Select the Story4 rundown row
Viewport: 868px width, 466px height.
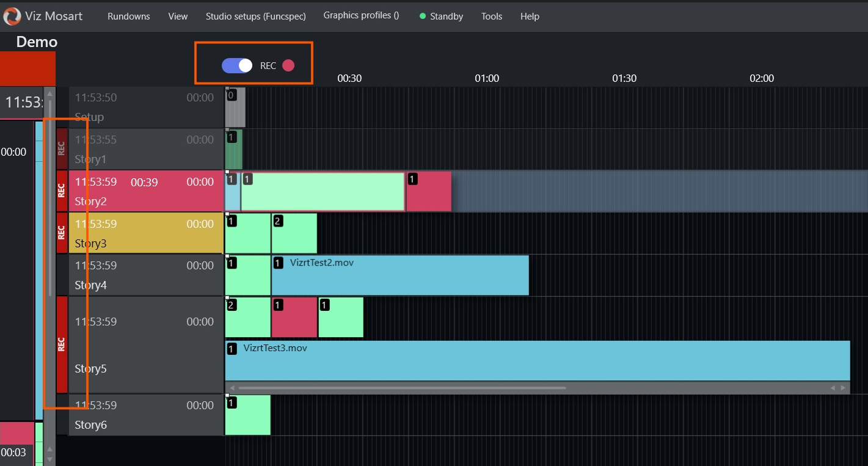[145, 275]
